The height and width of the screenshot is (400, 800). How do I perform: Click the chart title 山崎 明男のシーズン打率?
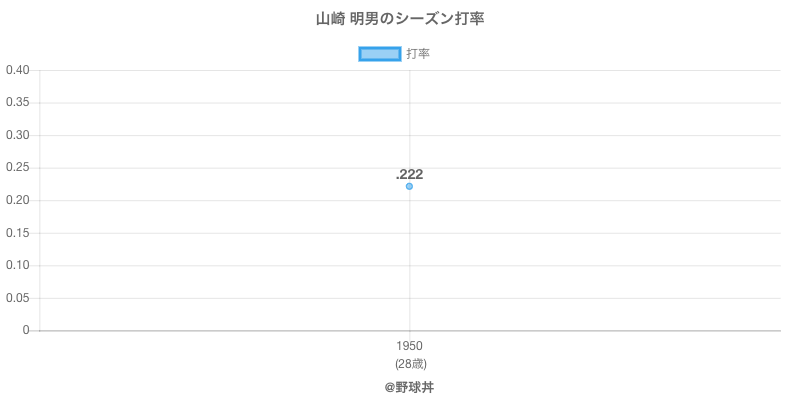(400, 19)
